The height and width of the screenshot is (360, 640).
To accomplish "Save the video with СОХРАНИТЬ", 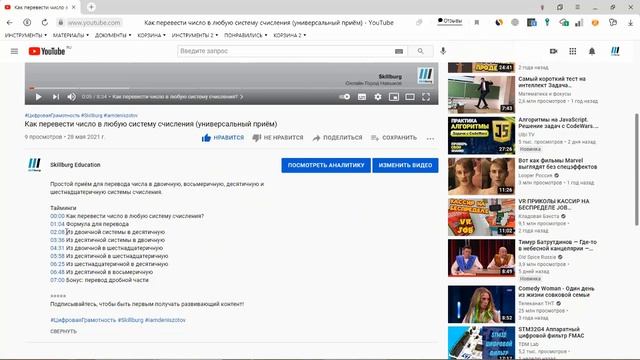I will pyautogui.click(x=394, y=138).
